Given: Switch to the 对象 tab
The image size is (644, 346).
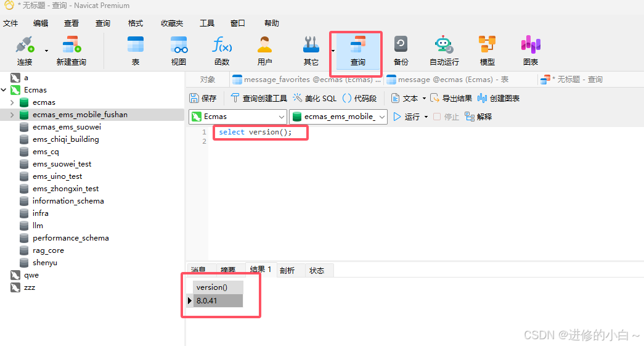Looking at the screenshot, I should (208, 80).
